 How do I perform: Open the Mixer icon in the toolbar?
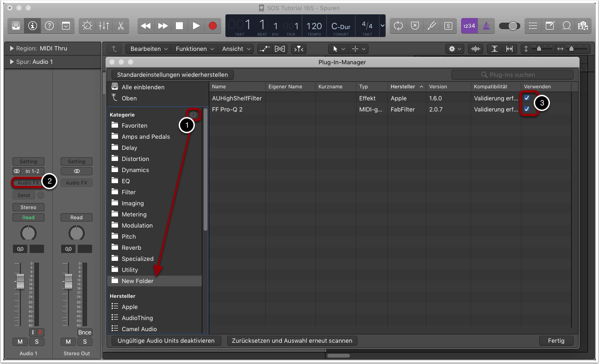104,26
